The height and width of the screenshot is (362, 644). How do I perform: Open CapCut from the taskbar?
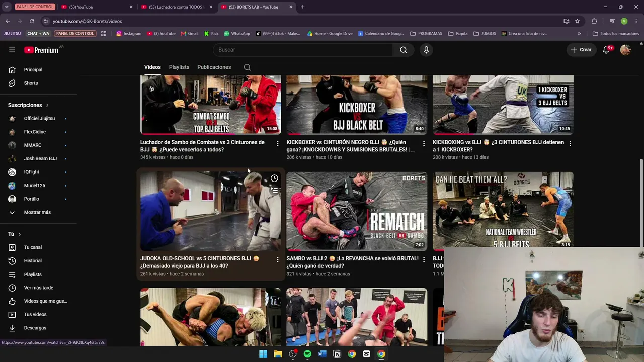(x=366, y=354)
